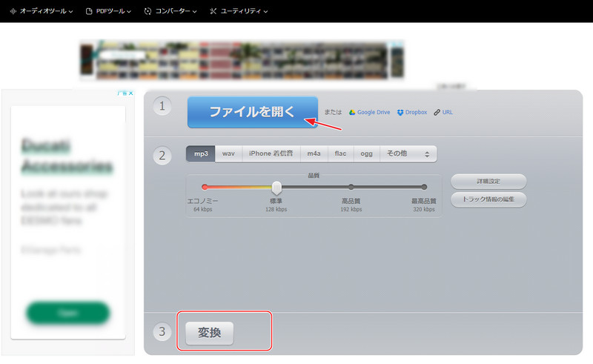Click the Dropbox icon
Screen dimensions: 593x364
pos(400,113)
